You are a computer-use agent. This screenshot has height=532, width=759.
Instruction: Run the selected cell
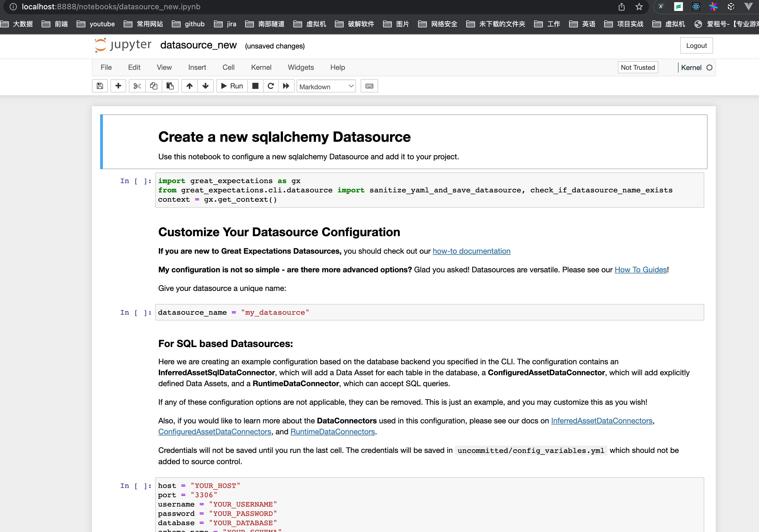[232, 86]
